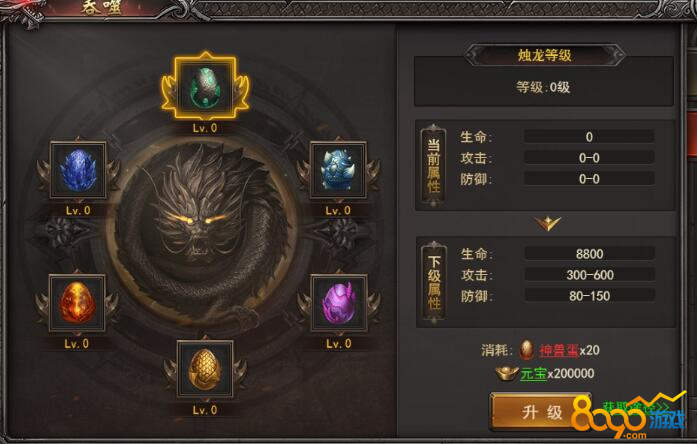The image size is (697, 444).
Task: Open the 获取途径 source link
Action: 635,407
